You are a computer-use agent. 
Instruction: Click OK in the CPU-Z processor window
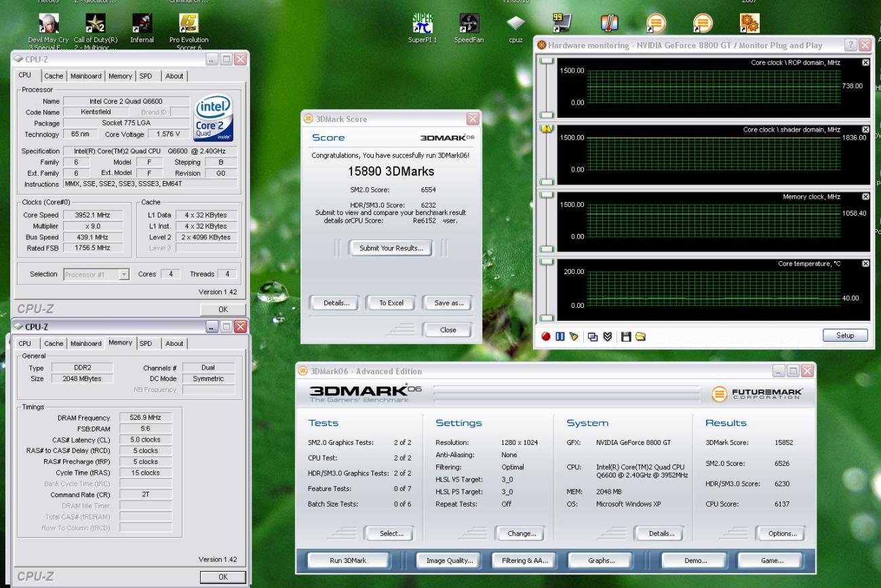(x=222, y=309)
